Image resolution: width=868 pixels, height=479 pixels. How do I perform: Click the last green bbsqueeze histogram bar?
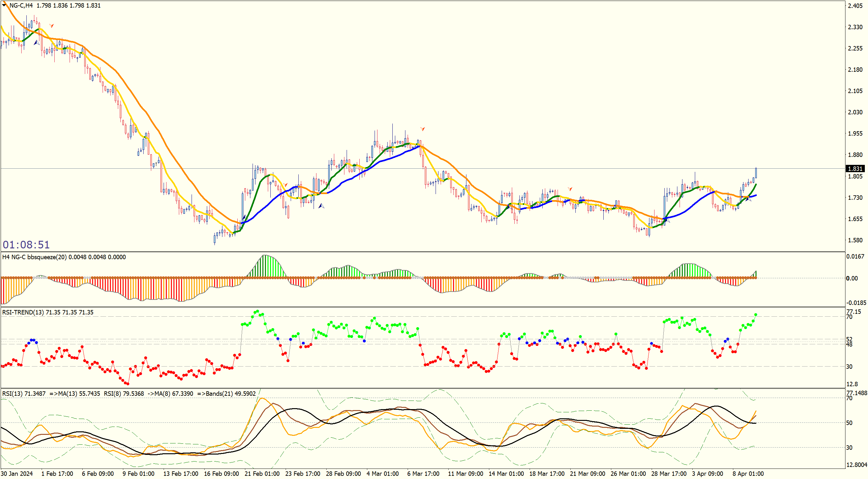tap(756, 274)
